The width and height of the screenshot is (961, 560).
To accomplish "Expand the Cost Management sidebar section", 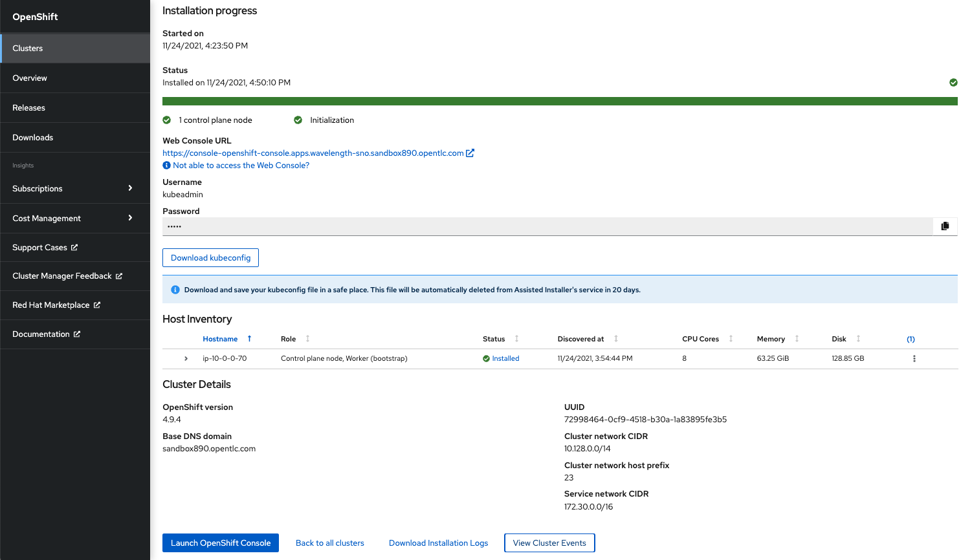I will [130, 218].
